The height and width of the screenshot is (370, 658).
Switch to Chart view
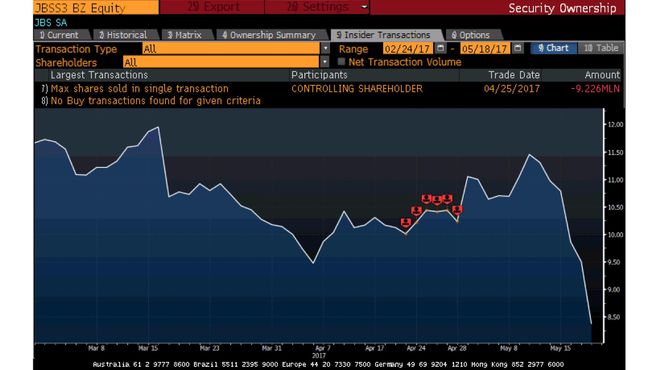[x=553, y=48]
